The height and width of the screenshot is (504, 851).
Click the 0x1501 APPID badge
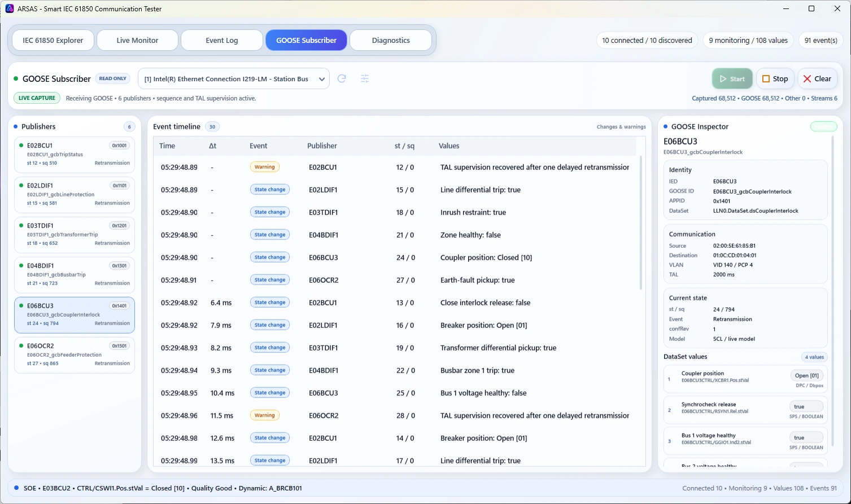click(x=119, y=346)
